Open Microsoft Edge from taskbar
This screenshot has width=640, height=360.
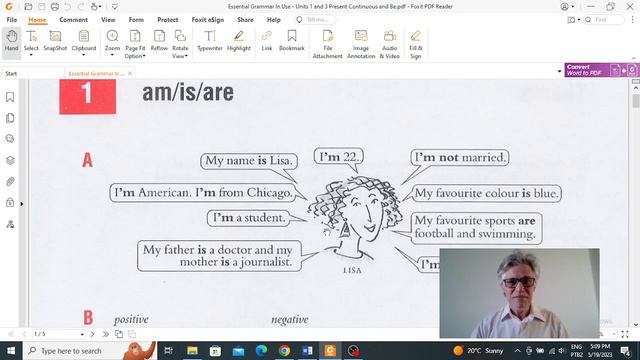[x=261, y=351]
